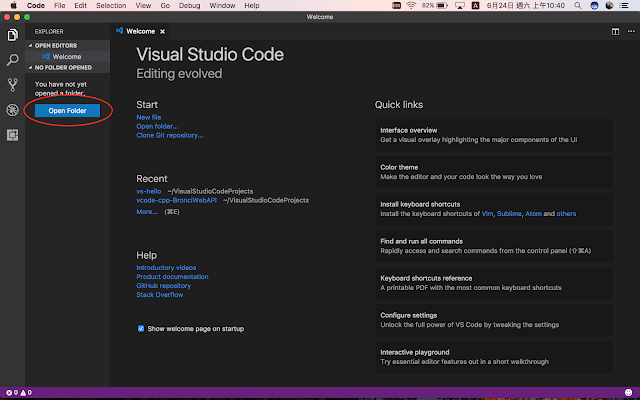The height and width of the screenshot is (400, 640).
Task: Open the Interface overview quick link
Action: point(408,130)
